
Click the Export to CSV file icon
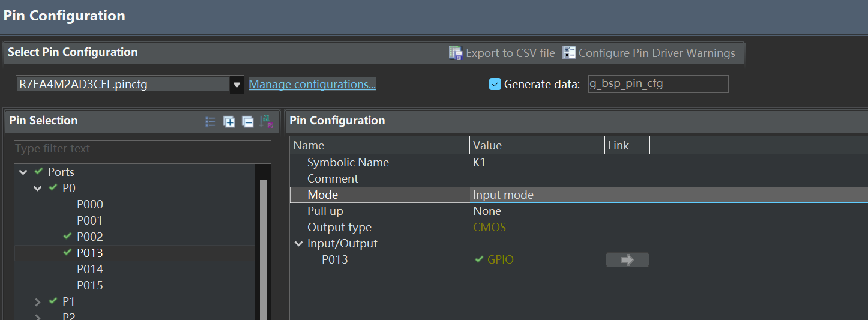pos(456,53)
